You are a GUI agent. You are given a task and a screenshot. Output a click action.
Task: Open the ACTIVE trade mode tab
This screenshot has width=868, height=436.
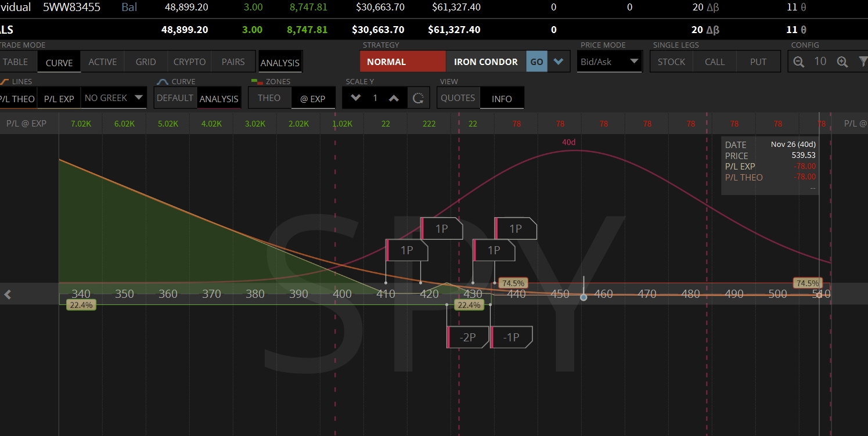pos(103,62)
